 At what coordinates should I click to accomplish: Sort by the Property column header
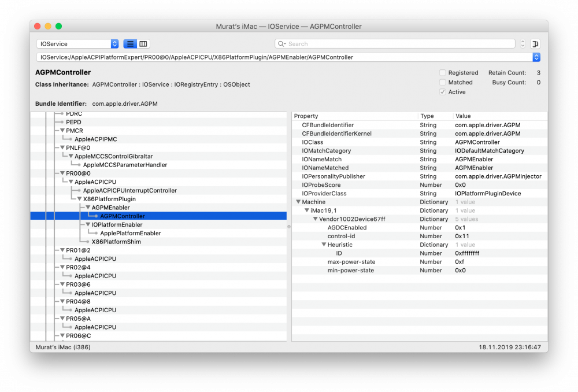pos(355,116)
